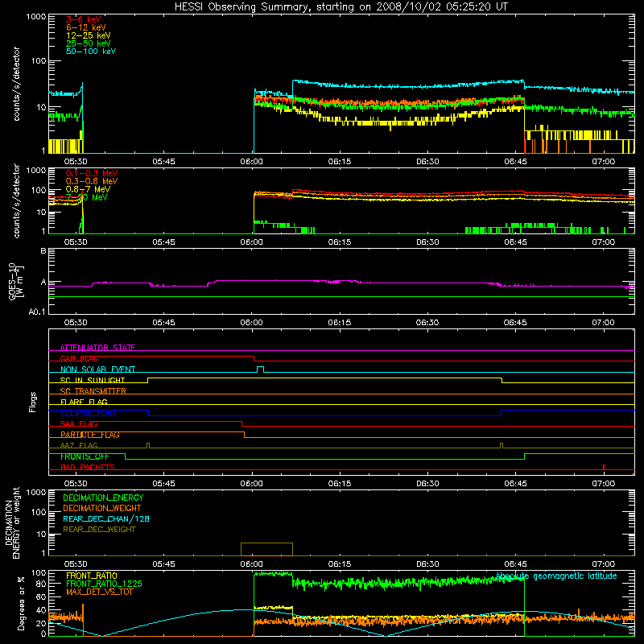644x644 pixels.
Task: Click the Flags panel axis title
Action: tap(33, 402)
